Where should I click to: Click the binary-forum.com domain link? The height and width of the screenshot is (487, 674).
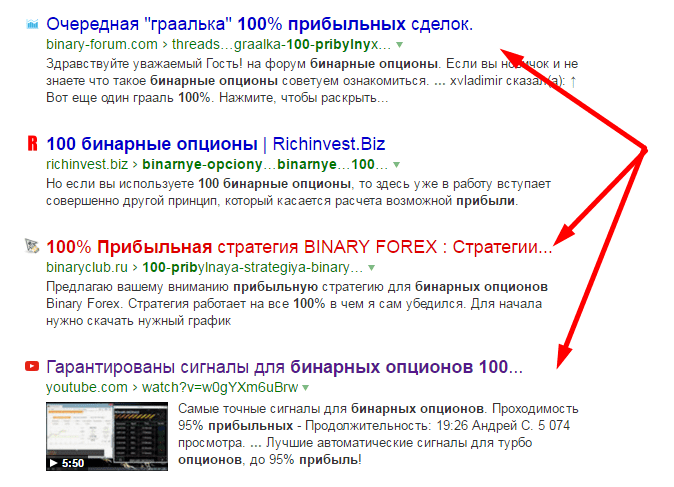[102, 44]
